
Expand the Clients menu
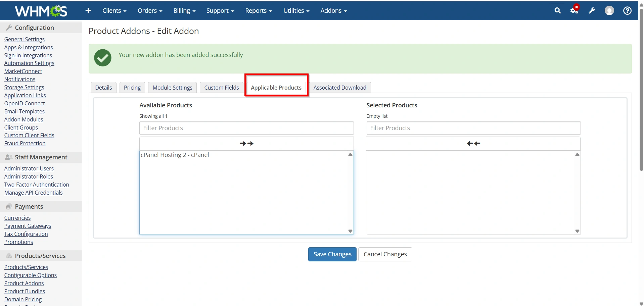(x=114, y=11)
